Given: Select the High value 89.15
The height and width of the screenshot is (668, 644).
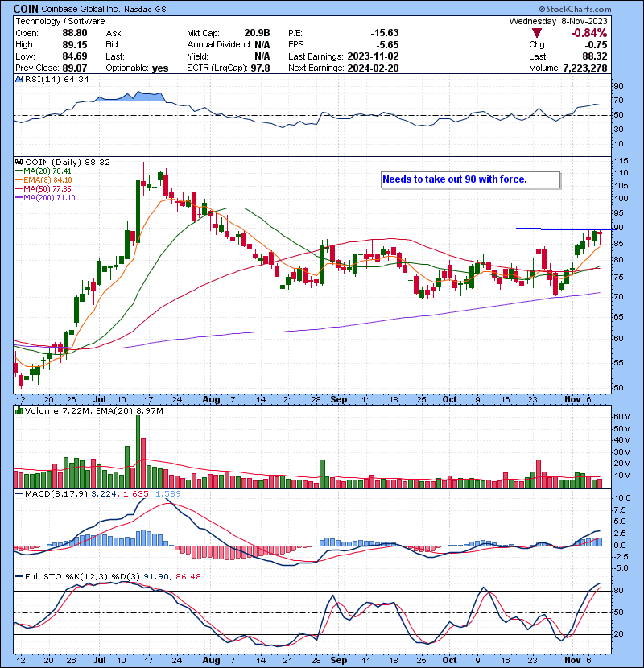Looking at the screenshot, I should tap(75, 45).
